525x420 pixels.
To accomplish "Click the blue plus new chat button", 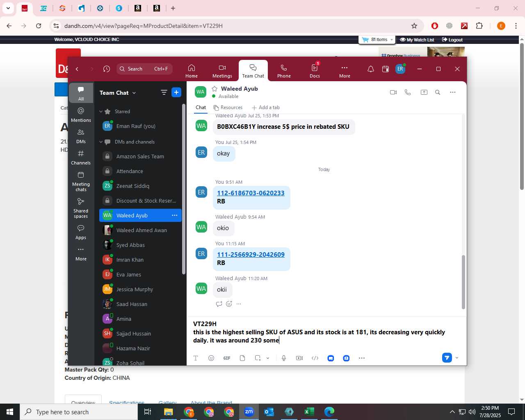I will click(176, 92).
